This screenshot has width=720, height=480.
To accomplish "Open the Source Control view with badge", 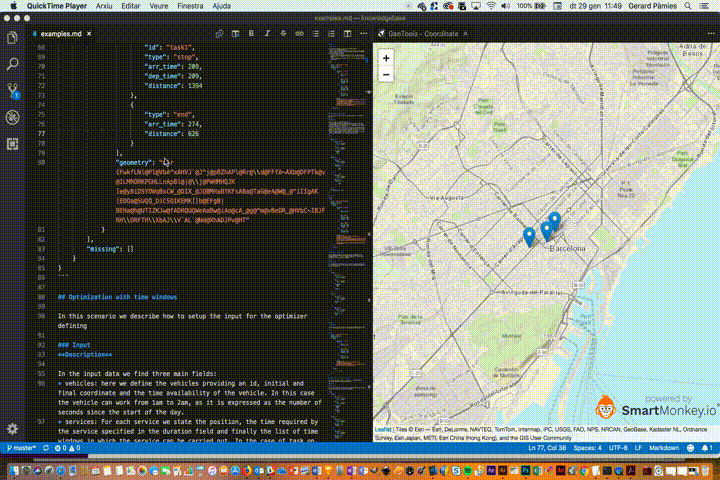I will (x=12, y=90).
